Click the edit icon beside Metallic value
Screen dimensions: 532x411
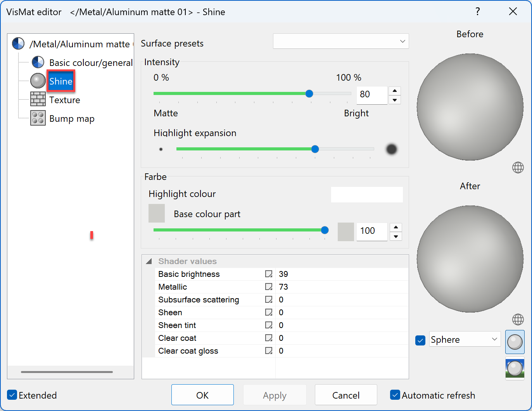pyautogui.click(x=268, y=287)
